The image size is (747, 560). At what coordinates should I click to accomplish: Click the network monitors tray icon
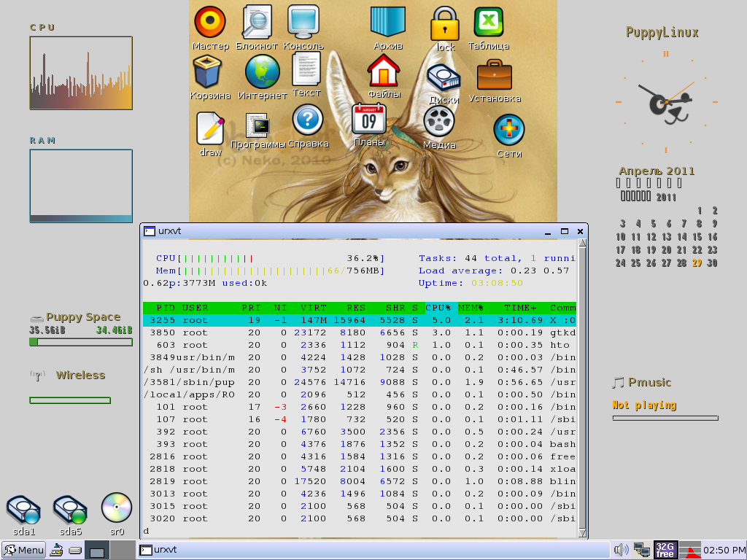pos(642,550)
